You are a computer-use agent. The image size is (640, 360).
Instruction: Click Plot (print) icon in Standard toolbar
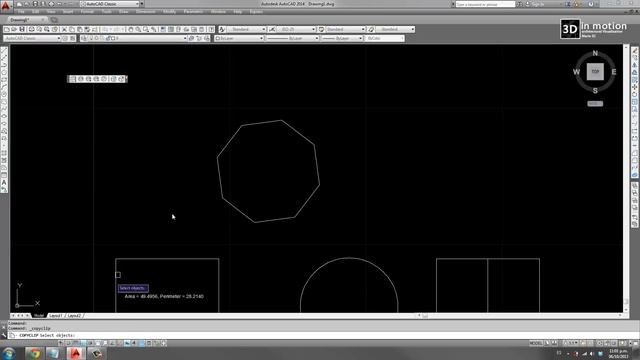tap(31, 29)
